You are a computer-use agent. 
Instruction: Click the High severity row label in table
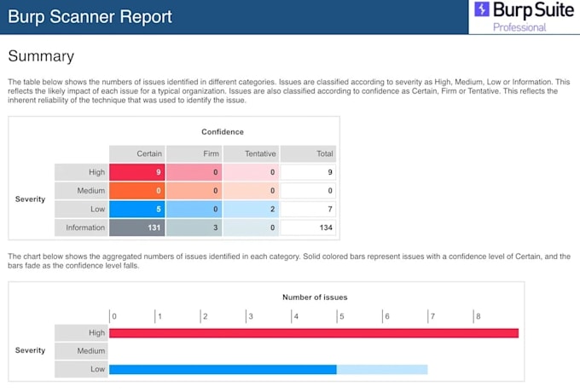coord(81,172)
